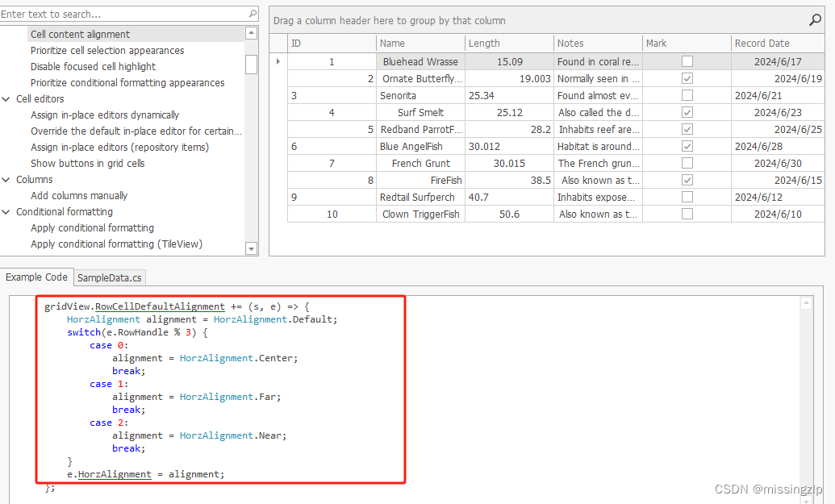The height and width of the screenshot is (504, 835).
Task: Collapse the Cell editors tree group
Action: coord(6,99)
